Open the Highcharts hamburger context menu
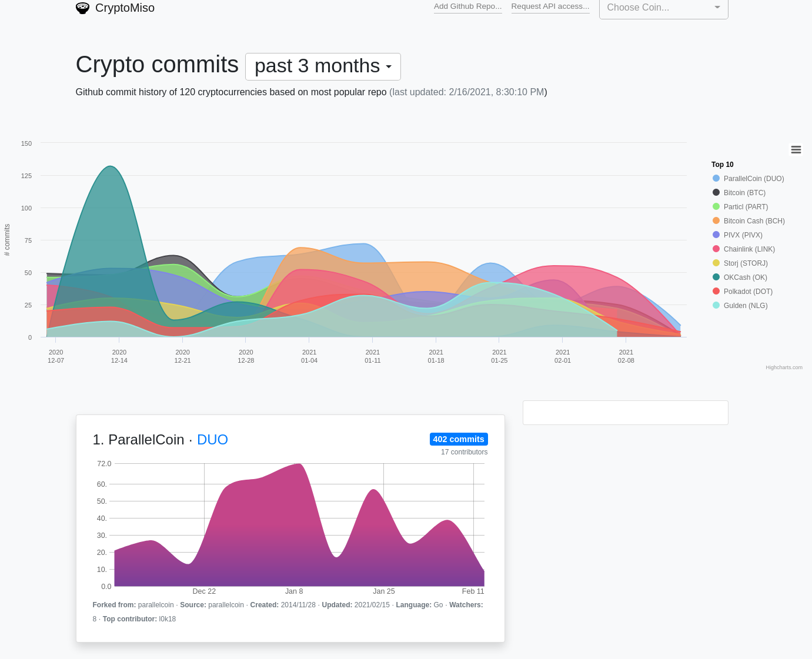Screen dimensions: 812x659 point(796,150)
